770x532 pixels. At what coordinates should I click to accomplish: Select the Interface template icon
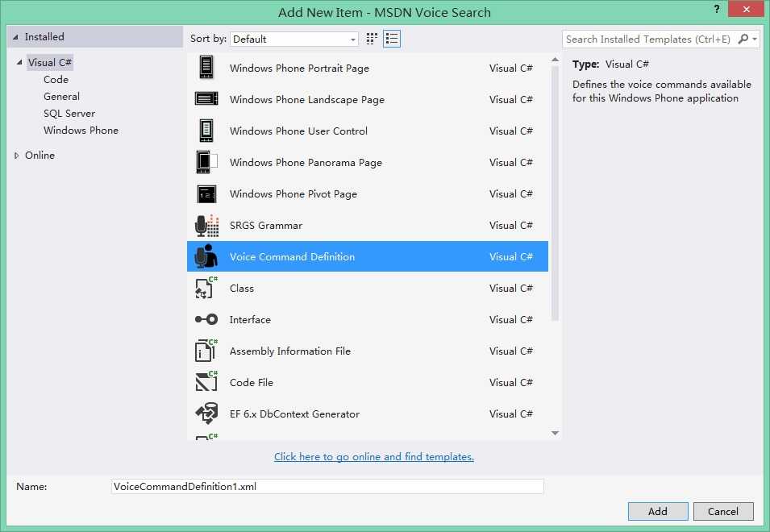[x=206, y=319]
